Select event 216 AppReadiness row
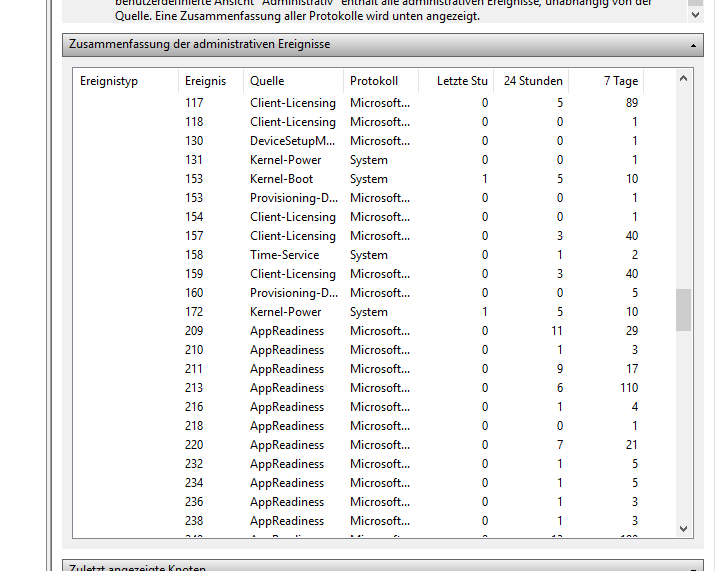 pyautogui.click(x=358, y=407)
